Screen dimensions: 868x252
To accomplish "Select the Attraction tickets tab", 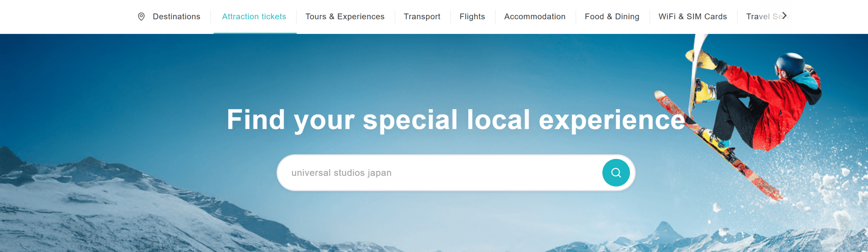I will point(254,17).
